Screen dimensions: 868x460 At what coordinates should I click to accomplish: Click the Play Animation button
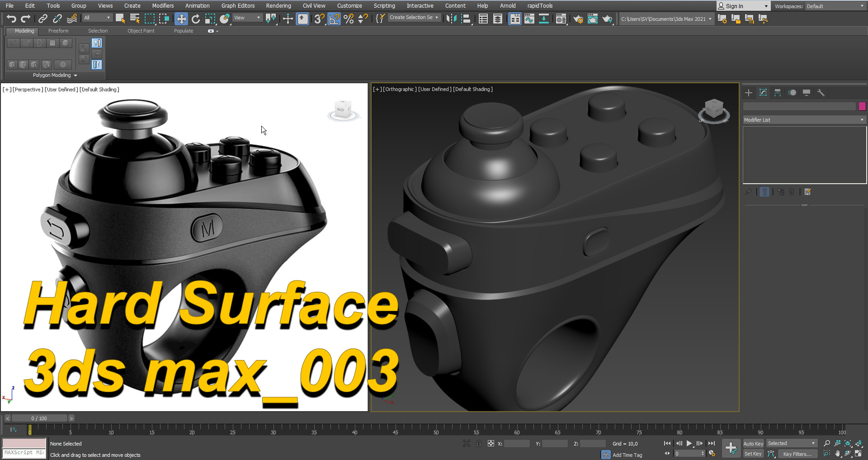pos(689,443)
